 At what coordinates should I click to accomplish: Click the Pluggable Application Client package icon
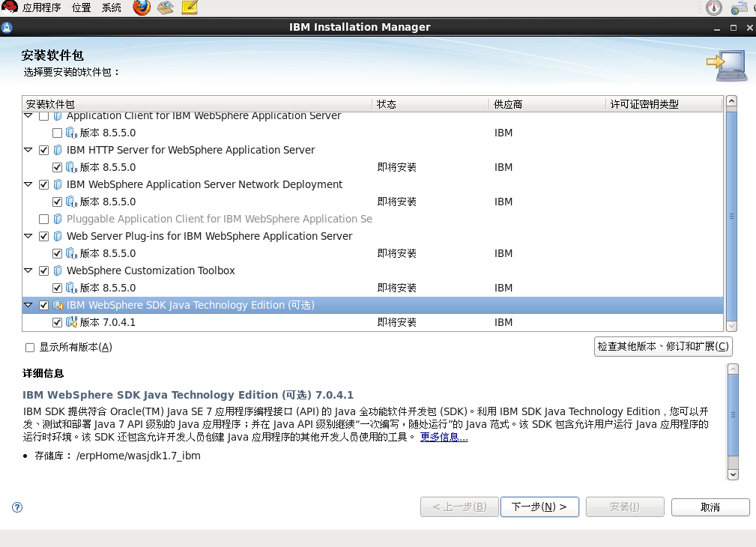(x=58, y=219)
